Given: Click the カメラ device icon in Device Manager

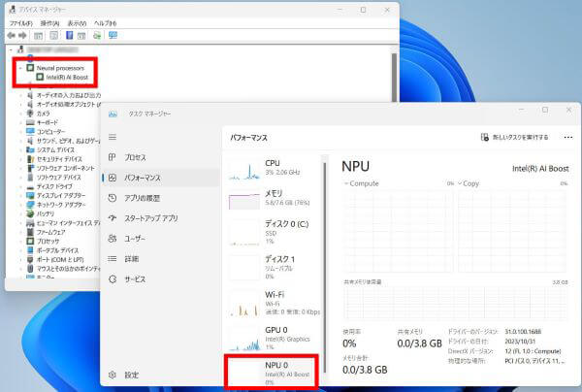Looking at the screenshot, I should coord(30,114).
